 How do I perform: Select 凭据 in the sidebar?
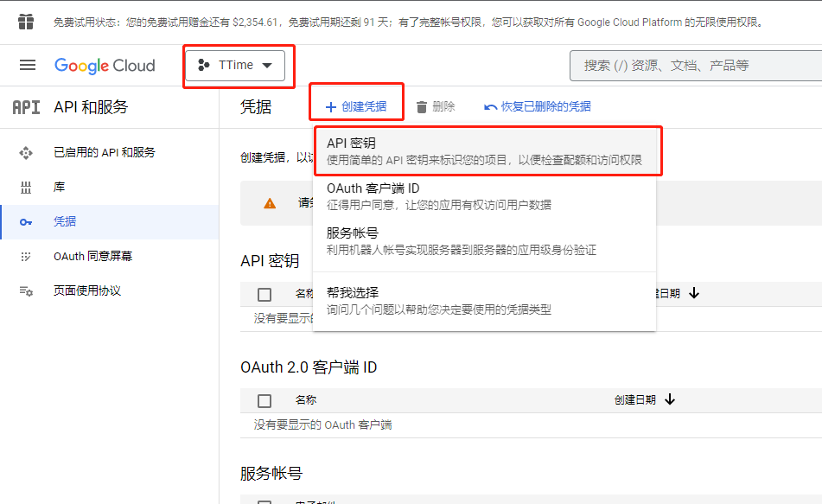click(110, 222)
